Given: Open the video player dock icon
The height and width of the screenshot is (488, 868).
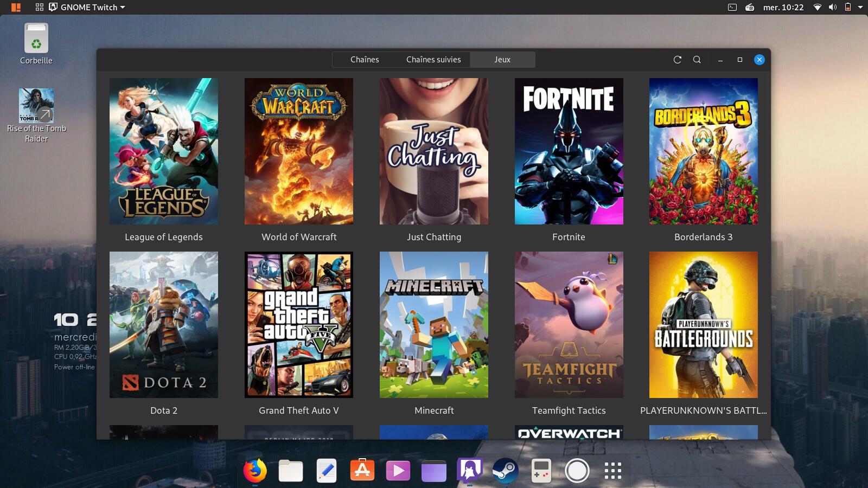Looking at the screenshot, I should [398, 471].
